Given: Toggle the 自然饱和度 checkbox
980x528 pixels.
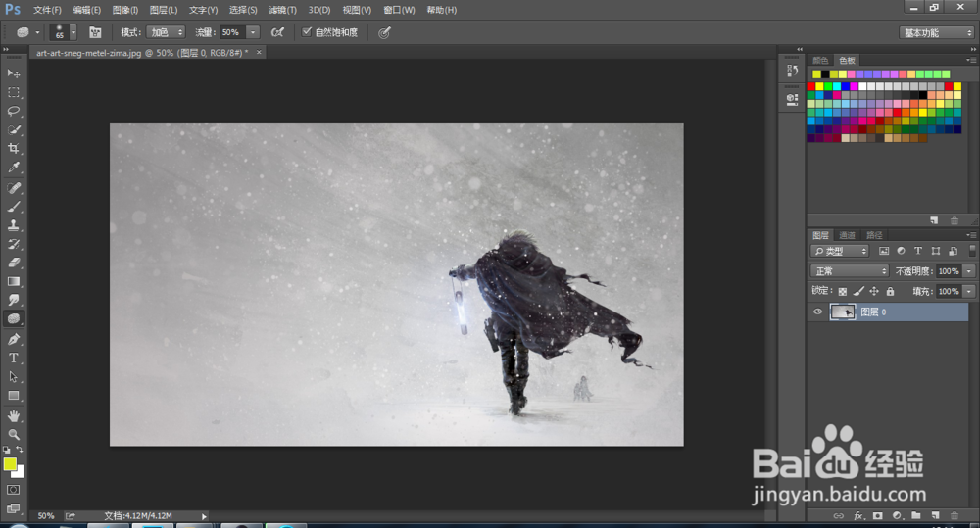Looking at the screenshot, I should click(x=307, y=32).
